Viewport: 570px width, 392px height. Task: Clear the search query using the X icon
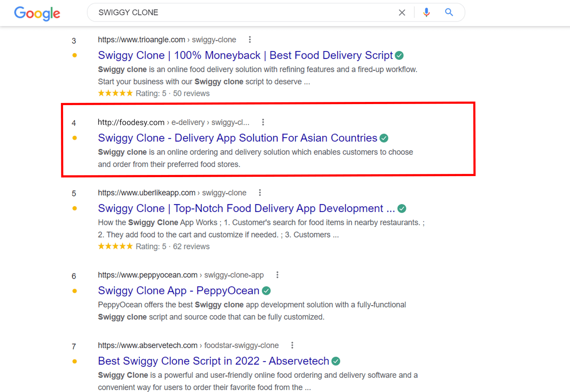coord(402,12)
